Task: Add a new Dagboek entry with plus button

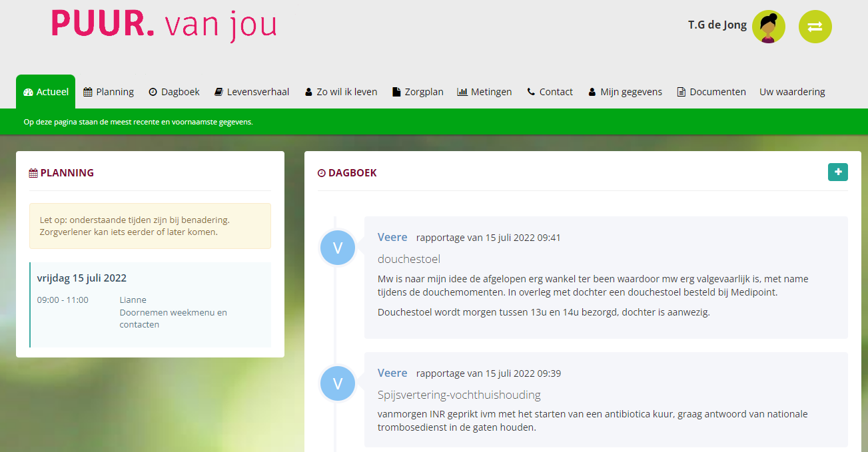Action: pos(837,172)
